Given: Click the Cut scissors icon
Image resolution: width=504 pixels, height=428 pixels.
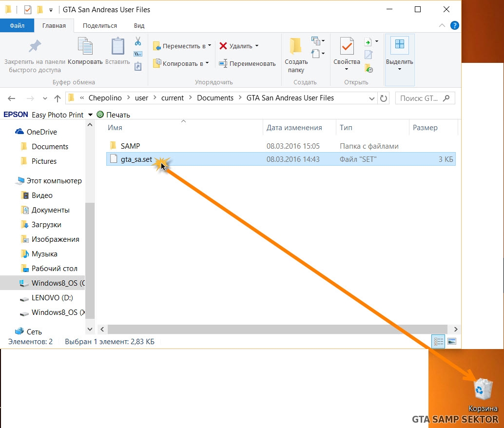Looking at the screenshot, I should pos(138,41).
